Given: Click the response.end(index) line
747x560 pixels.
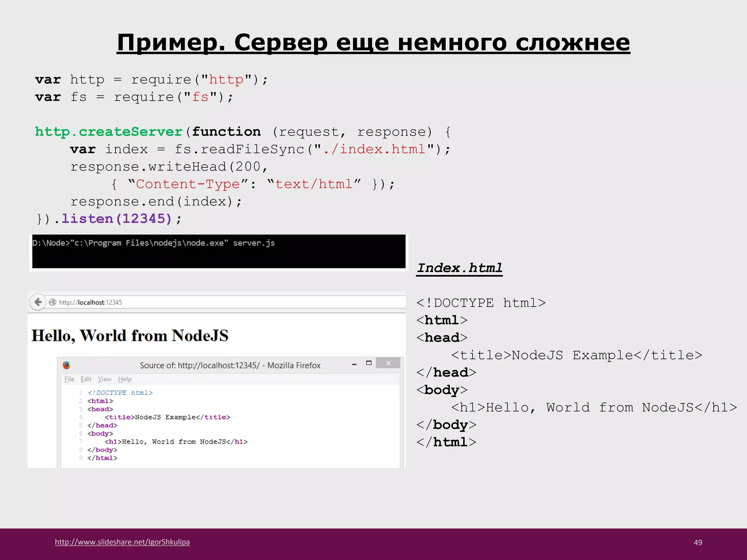Looking at the screenshot, I should [x=156, y=201].
